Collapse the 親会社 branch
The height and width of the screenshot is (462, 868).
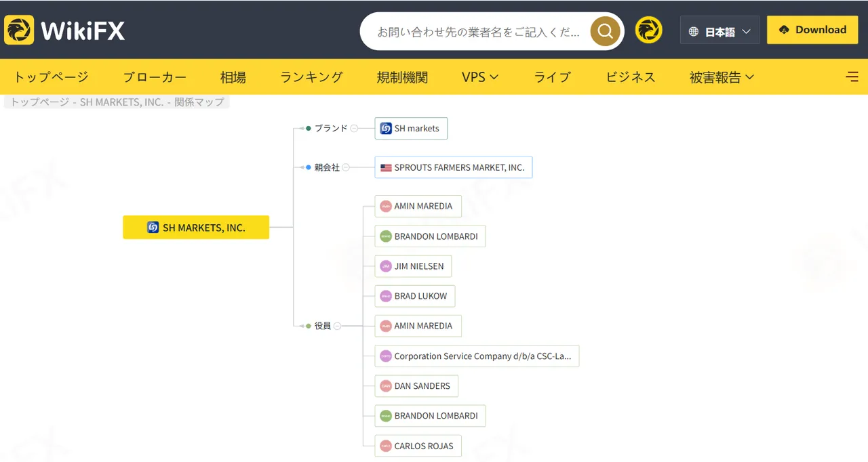(346, 167)
